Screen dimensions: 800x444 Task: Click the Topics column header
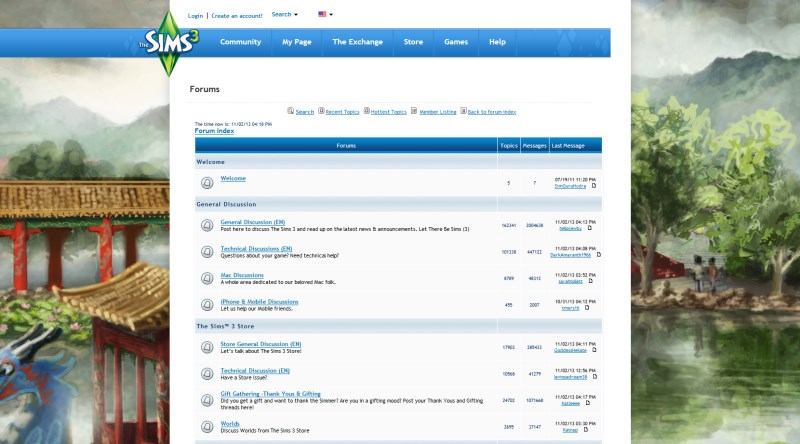(x=509, y=145)
